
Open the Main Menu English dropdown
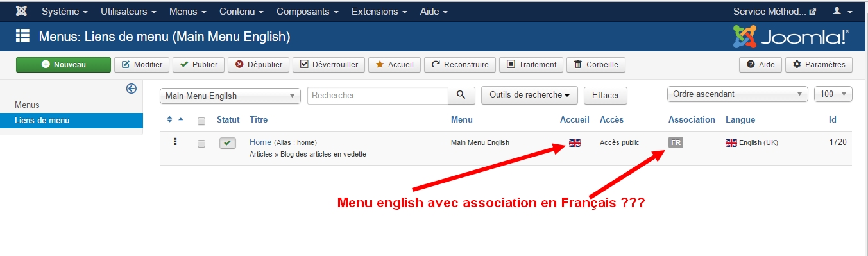(230, 96)
